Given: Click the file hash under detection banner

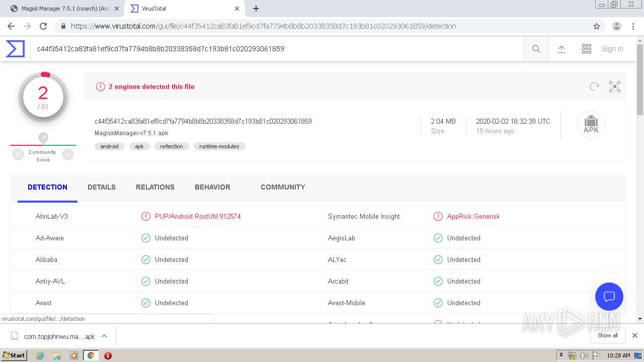Looking at the screenshot, I should 203,121.
